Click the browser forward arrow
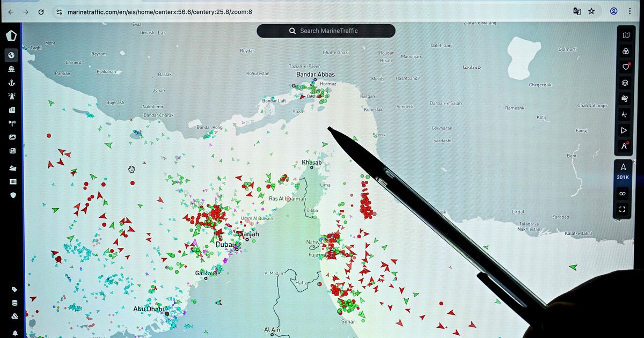The width and height of the screenshot is (644, 338). (x=26, y=12)
